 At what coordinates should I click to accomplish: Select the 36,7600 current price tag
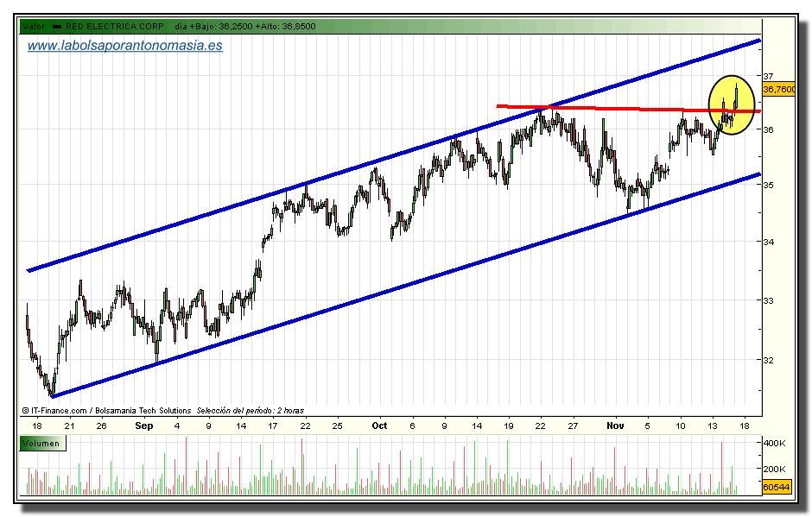(779, 90)
